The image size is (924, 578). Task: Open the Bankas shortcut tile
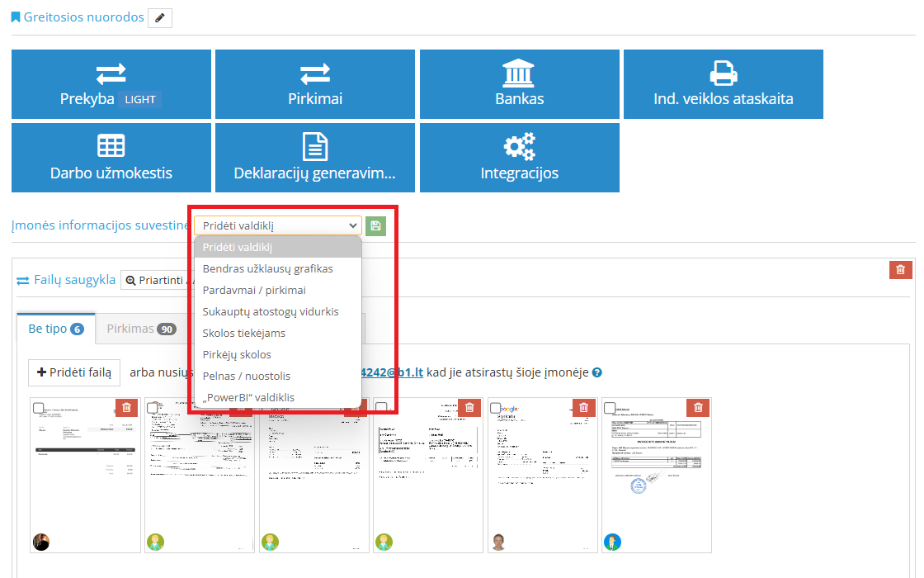click(x=519, y=84)
